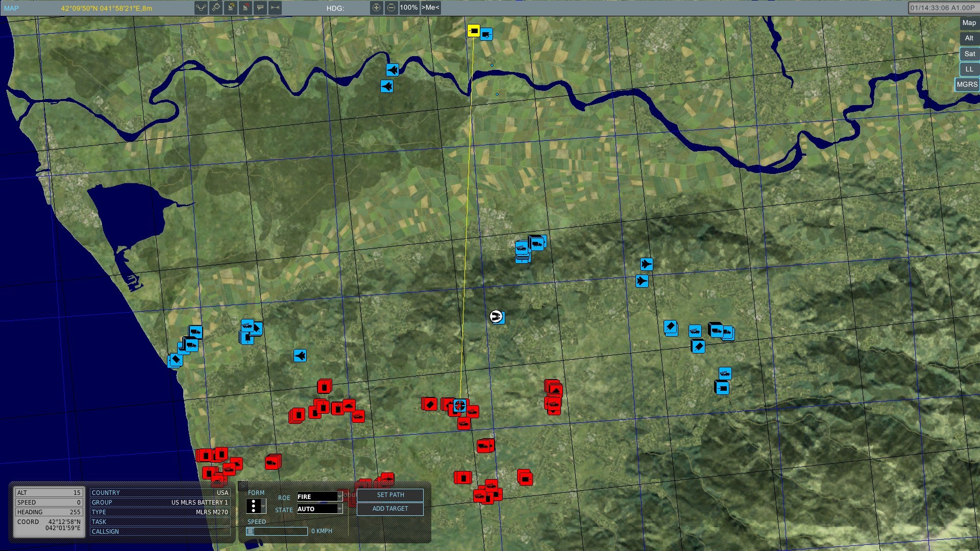The width and height of the screenshot is (980, 551).
Task: Select the distance measuring tool
Action: pyautogui.click(x=274, y=8)
